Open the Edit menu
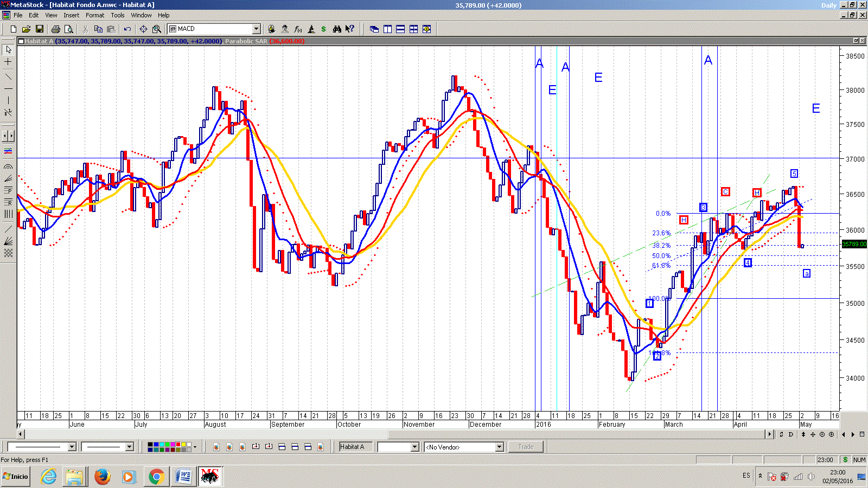The height and width of the screenshot is (488, 868). tap(34, 15)
